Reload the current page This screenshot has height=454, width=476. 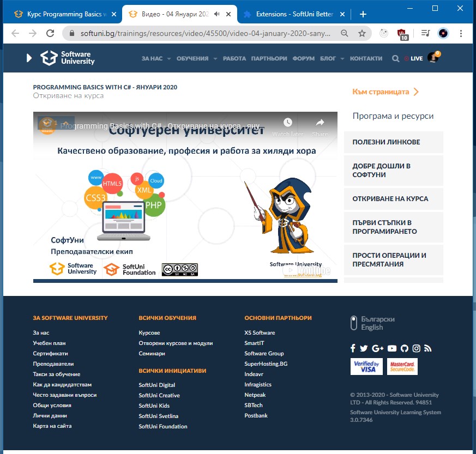(50, 33)
